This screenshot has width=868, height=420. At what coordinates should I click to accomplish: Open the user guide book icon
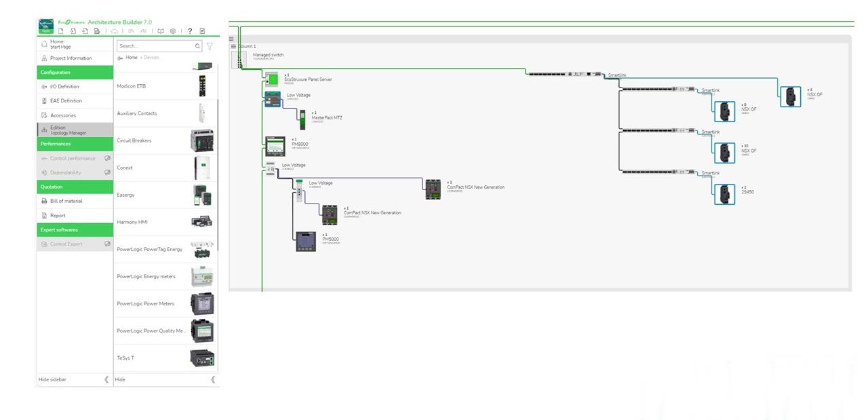[x=161, y=31]
